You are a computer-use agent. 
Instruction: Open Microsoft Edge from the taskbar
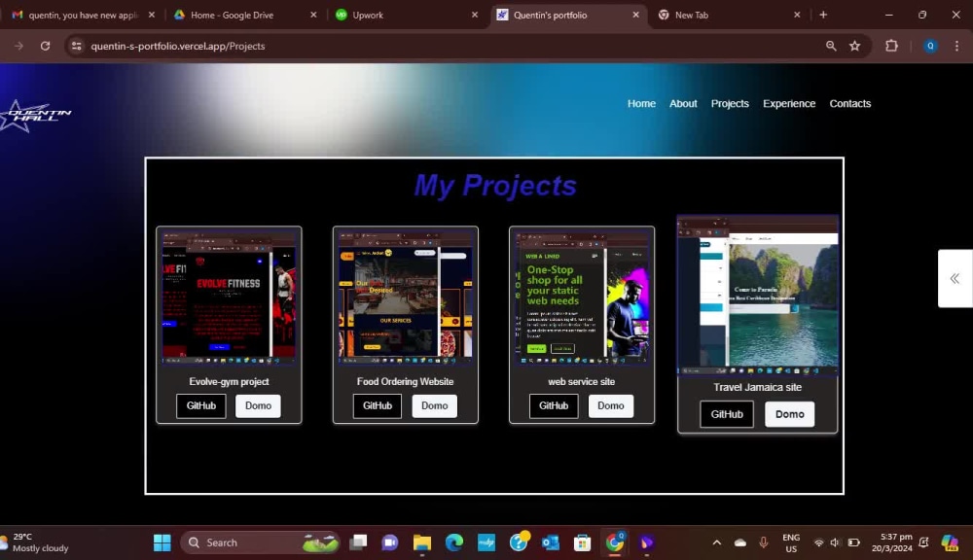coord(454,542)
